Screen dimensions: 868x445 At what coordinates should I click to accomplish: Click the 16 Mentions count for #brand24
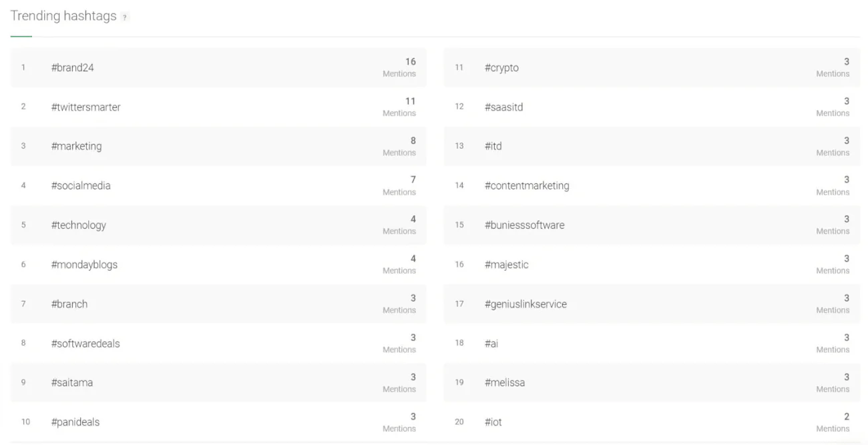click(x=404, y=67)
